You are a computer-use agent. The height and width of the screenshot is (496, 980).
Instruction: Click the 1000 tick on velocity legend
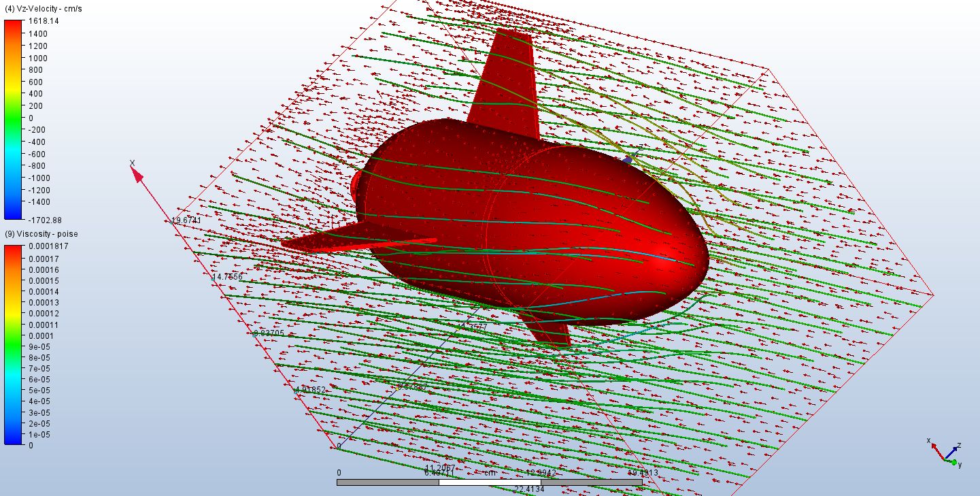(x=37, y=58)
